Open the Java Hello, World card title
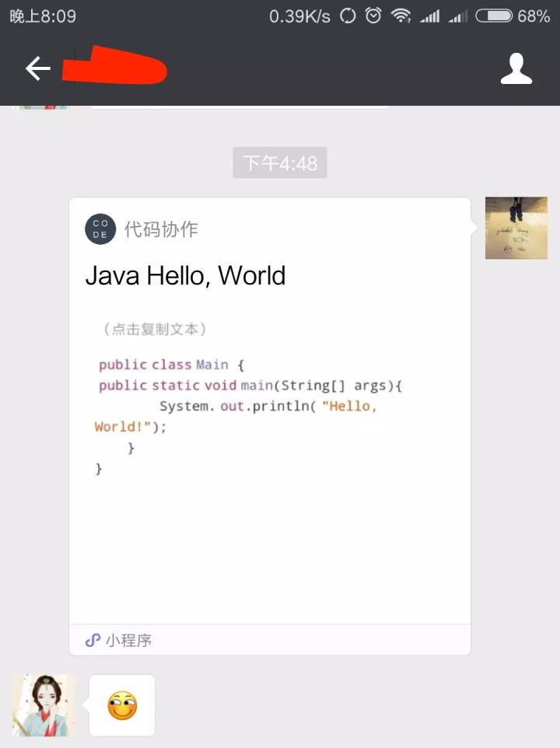The height and width of the screenshot is (748, 560). tap(185, 276)
